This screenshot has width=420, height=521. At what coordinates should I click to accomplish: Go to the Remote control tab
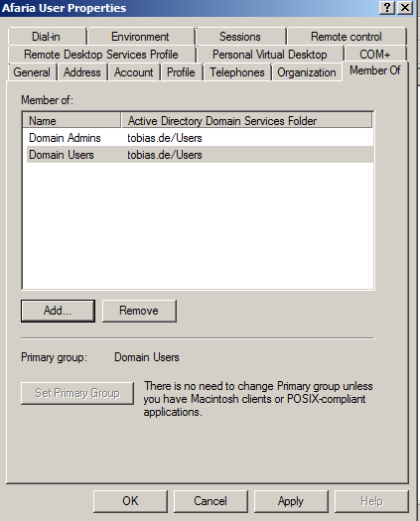tap(347, 37)
